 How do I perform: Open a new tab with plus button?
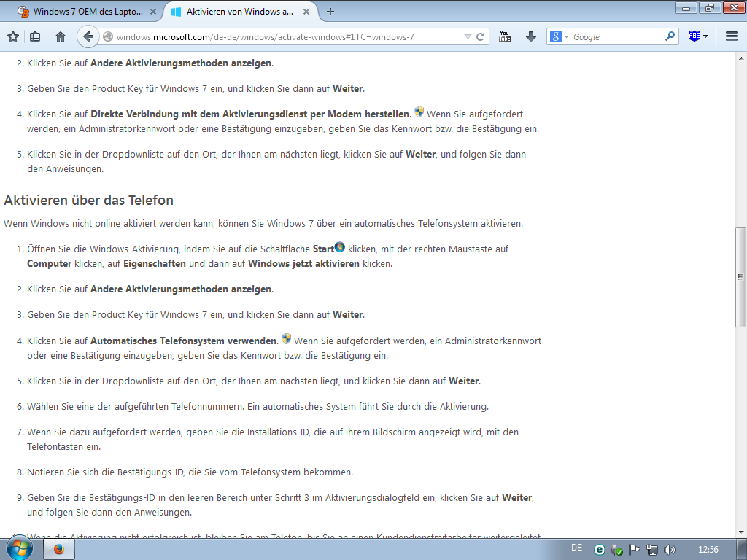330,12
